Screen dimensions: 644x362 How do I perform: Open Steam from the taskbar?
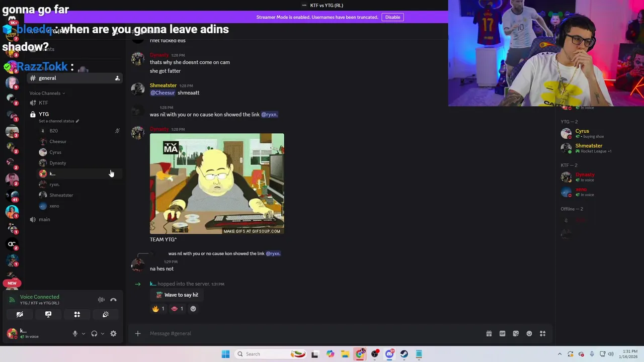tap(404, 354)
